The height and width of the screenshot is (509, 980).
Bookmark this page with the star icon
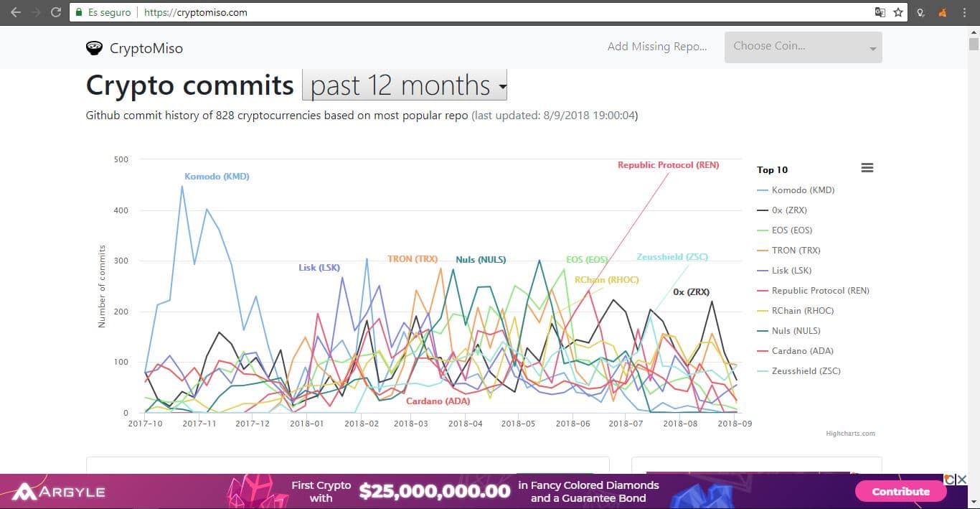[898, 12]
